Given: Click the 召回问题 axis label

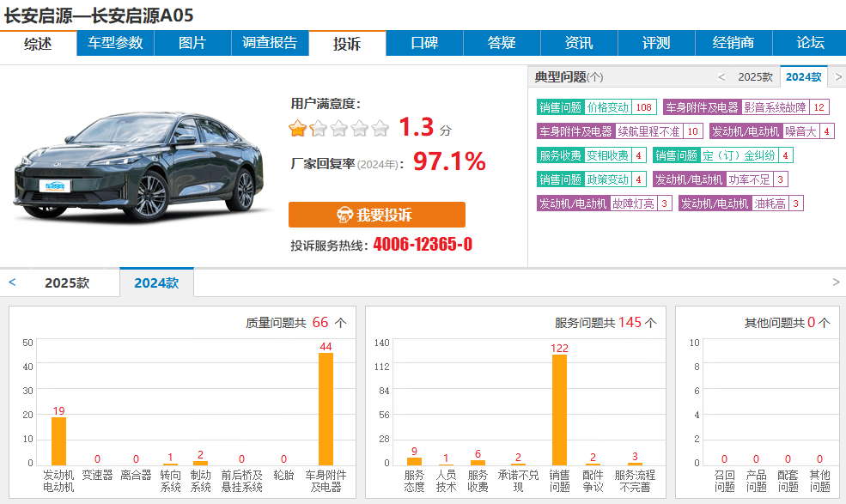Looking at the screenshot, I should coord(725,481).
